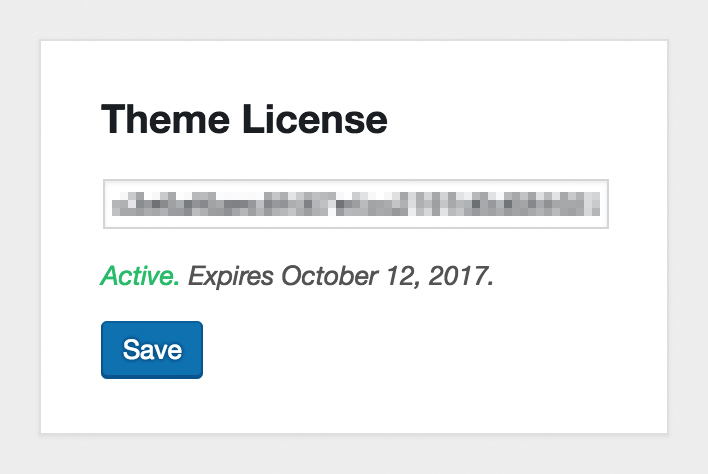Click the word License in the heading
The height and width of the screenshot is (474, 708).
coord(315,119)
